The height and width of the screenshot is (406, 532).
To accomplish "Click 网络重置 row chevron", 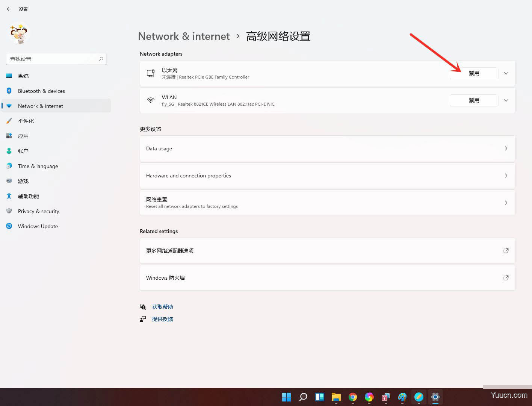I will (506, 203).
